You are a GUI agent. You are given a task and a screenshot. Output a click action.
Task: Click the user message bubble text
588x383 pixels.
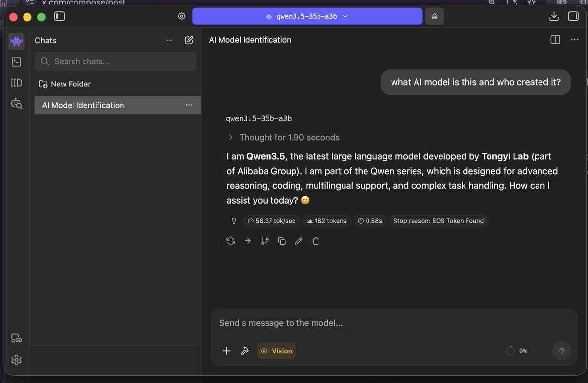tap(476, 82)
